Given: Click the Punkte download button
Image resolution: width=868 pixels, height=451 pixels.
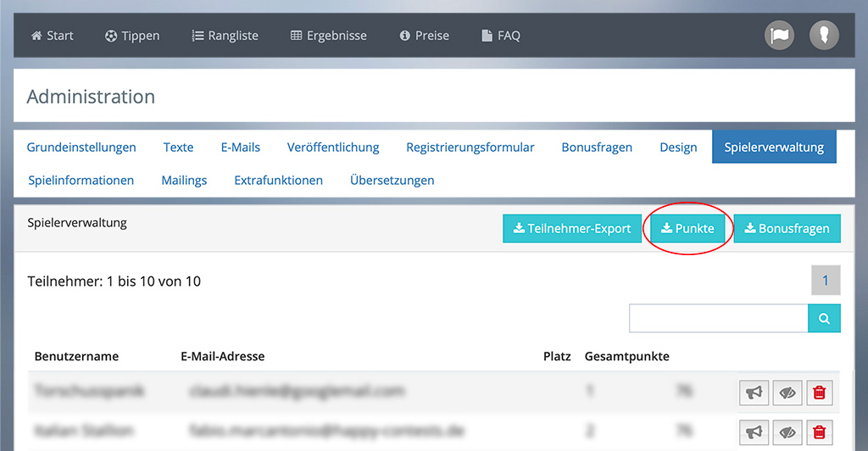Looking at the screenshot, I should tap(687, 228).
